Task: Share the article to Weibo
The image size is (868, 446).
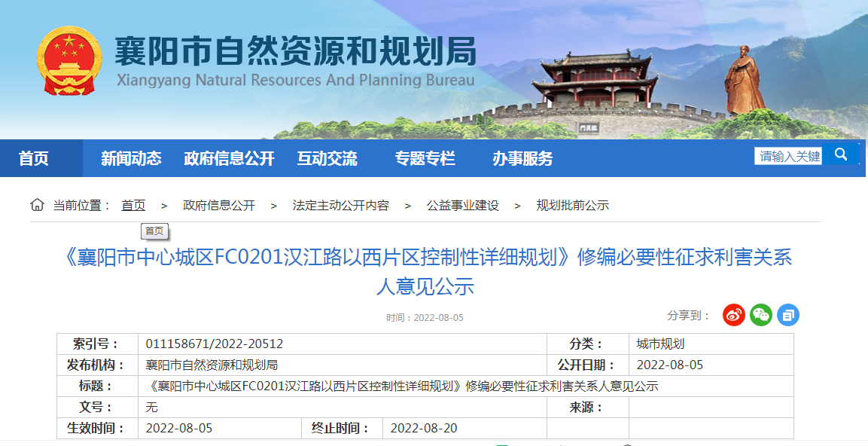Action: tap(734, 315)
